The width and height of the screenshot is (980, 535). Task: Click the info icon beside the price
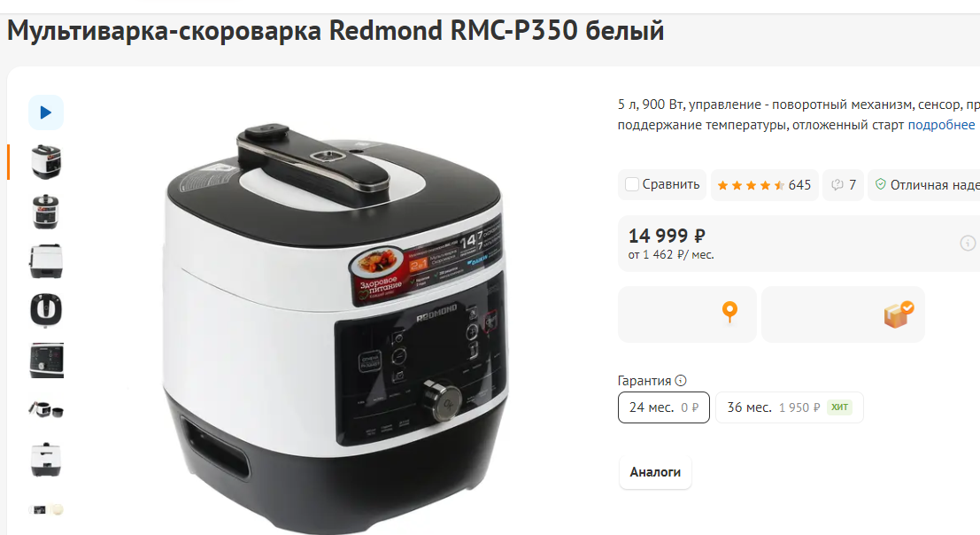click(x=968, y=243)
